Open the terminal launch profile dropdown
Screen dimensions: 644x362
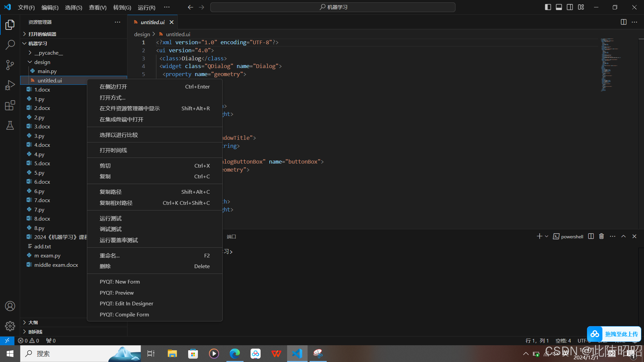pyautogui.click(x=546, y=236)
